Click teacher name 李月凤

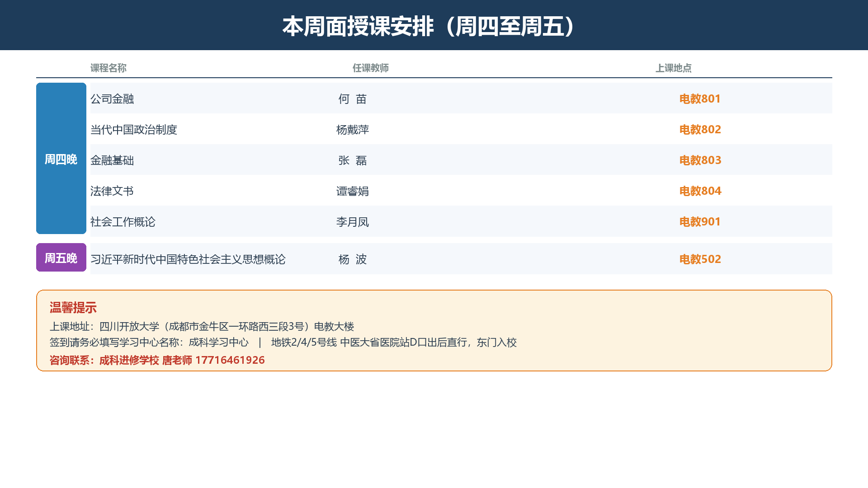[353, 221]
